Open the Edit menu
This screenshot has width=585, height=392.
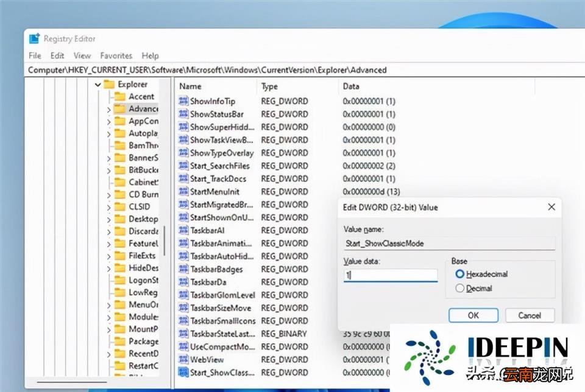[x=57, y=55]
